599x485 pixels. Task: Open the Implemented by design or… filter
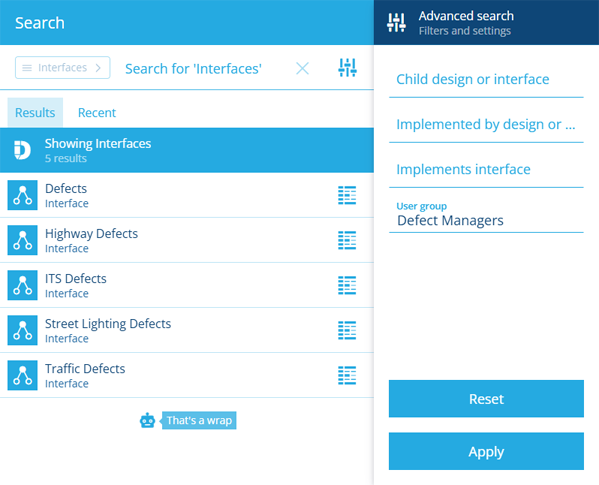point(486,124)
